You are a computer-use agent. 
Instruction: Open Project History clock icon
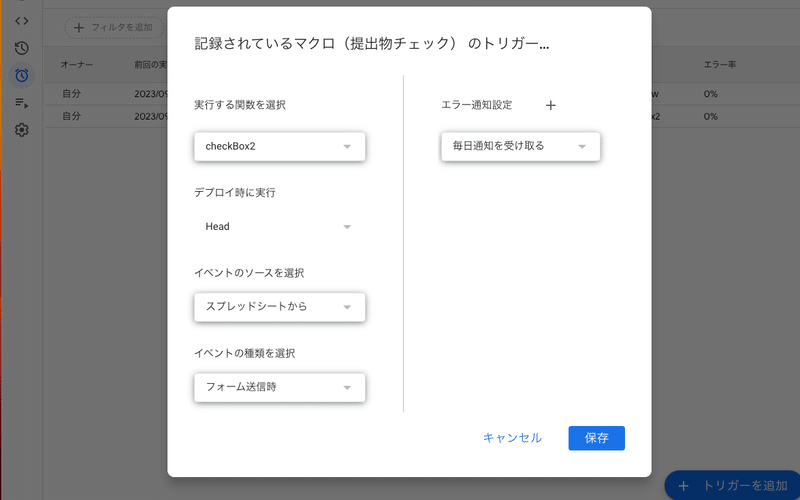click(22, 48)
